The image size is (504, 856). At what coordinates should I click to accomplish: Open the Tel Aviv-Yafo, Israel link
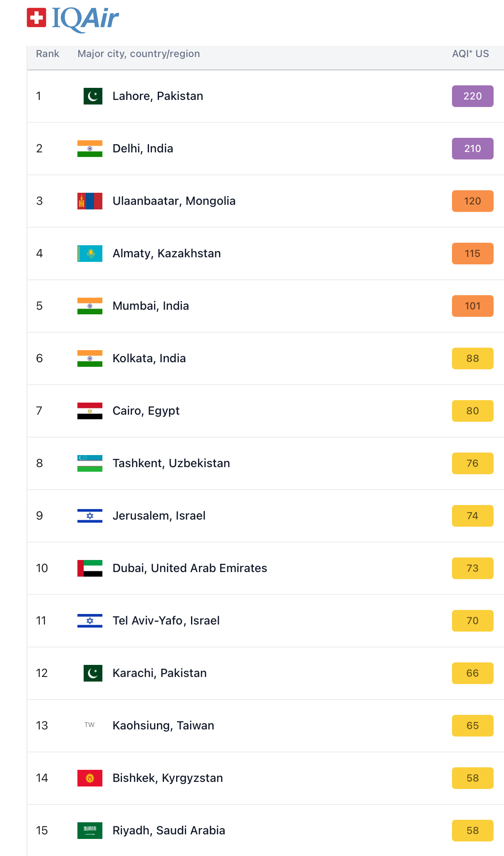166,621
